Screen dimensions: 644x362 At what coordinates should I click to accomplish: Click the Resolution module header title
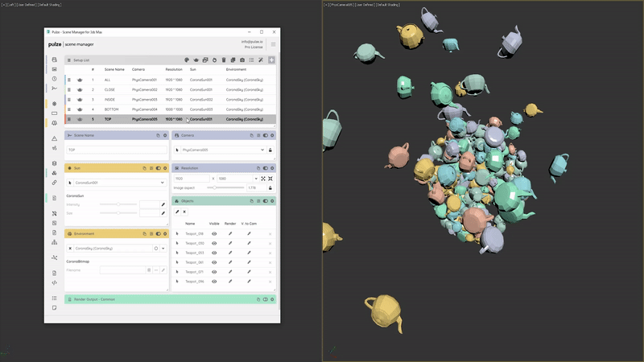190,168
